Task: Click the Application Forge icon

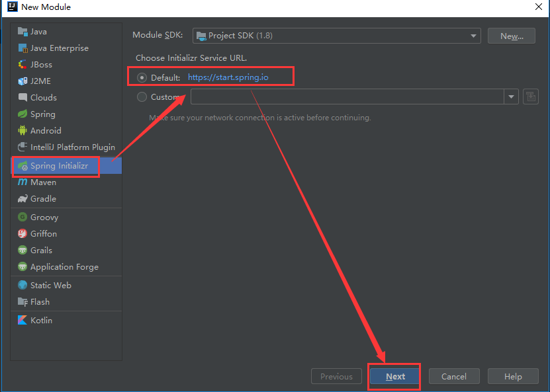Action: [23, 266]
